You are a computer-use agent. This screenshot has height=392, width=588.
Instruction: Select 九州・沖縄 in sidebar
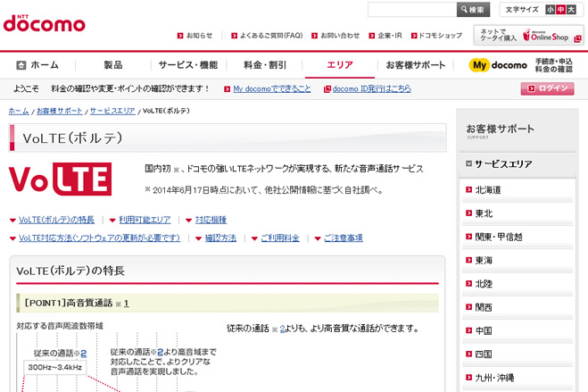pos(494,378)
